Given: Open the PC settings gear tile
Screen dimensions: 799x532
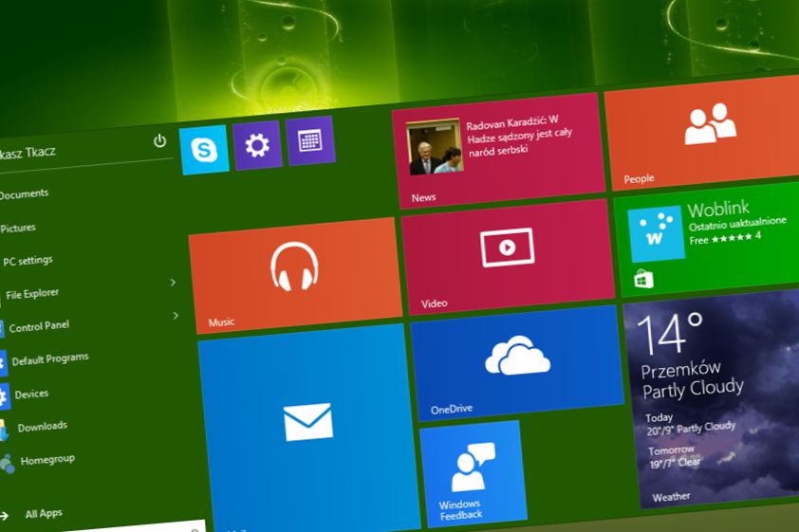Looking at the screenshot, I should point(257,145).
